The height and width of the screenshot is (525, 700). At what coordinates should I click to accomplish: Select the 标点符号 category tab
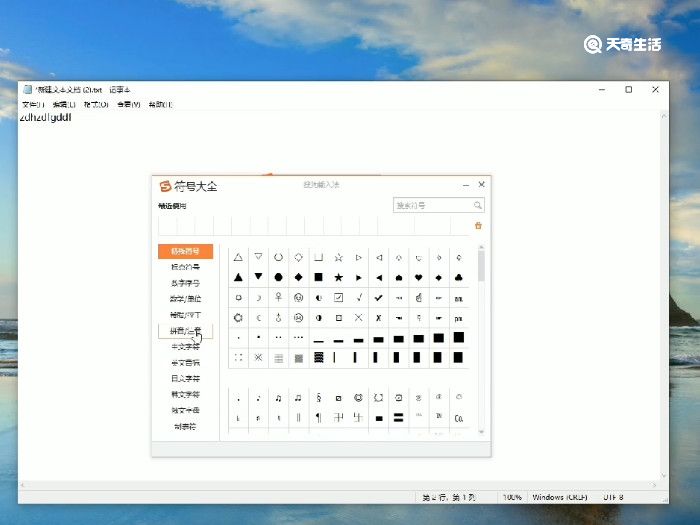click(185, 267)
